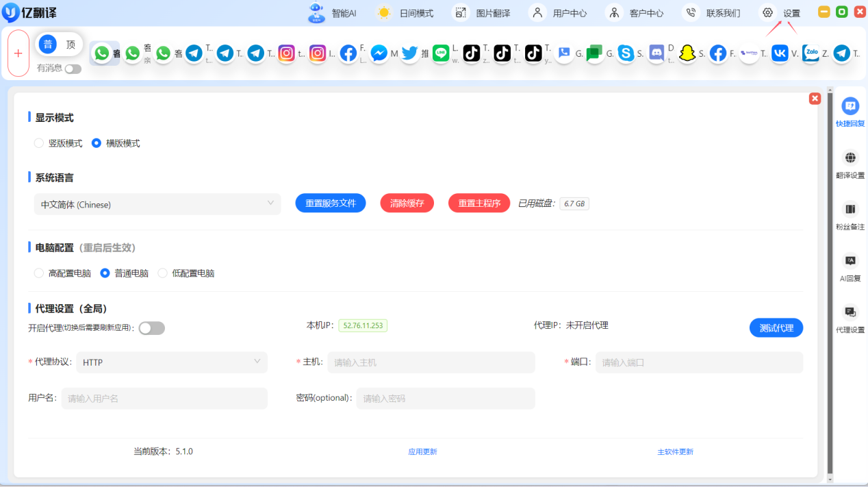Open the Skype account icon
This screenshot has width=868, height=487.
click(626, 53)
